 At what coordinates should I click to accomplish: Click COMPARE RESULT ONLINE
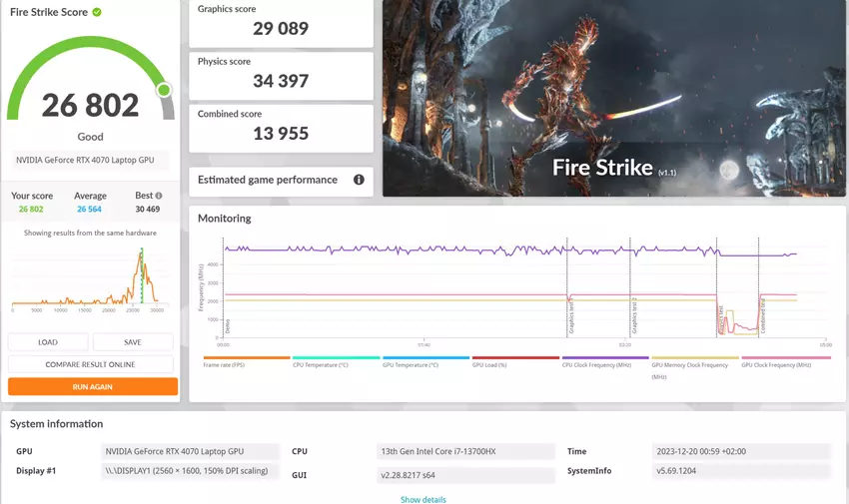pyautogui.click(x=91, y=364)
